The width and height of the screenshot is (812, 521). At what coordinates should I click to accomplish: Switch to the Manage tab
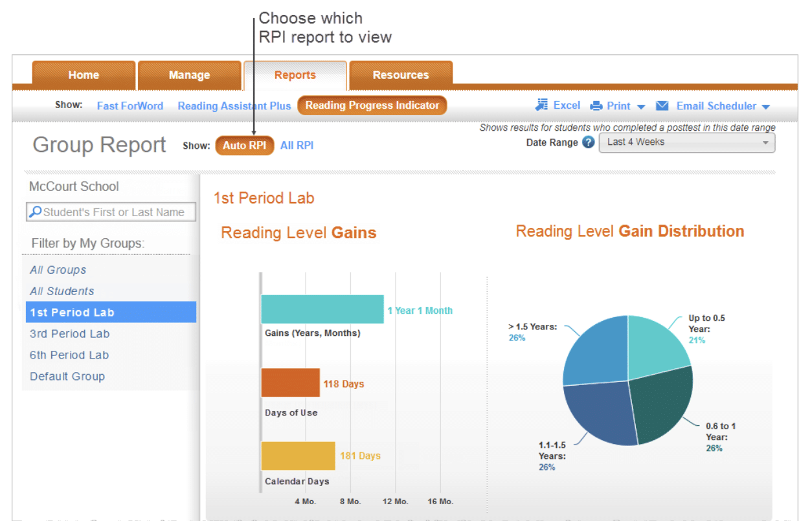(189, 75)
